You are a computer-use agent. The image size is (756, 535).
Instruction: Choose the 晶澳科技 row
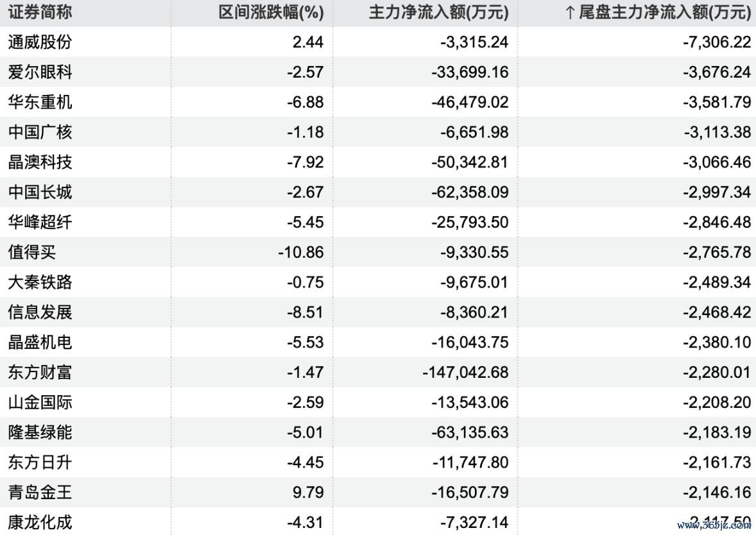tap(378, 162)
